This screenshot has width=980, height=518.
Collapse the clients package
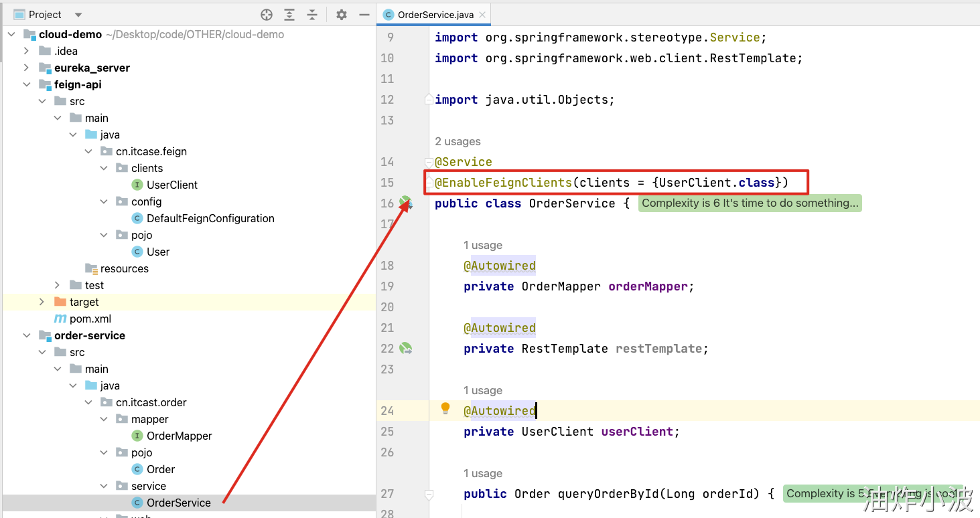[104, 168]
